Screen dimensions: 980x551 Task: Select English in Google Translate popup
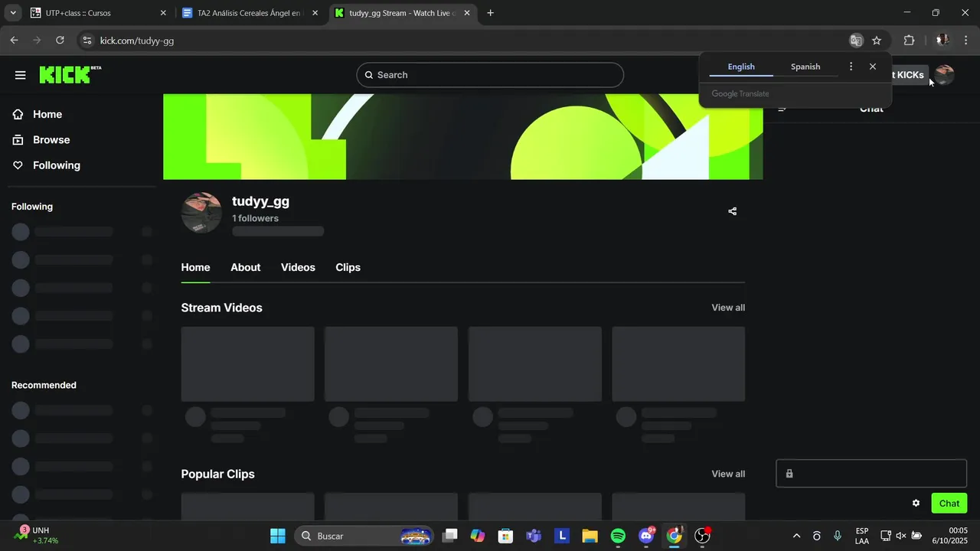pos(741,67)
